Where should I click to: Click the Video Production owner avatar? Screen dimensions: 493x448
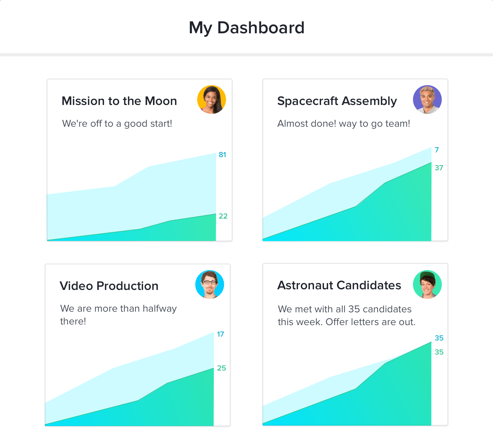tap(210, 284)
